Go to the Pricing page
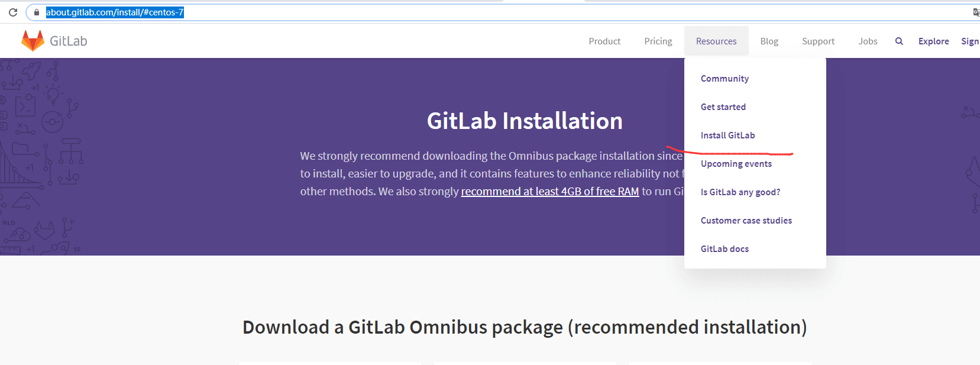Viewport: 980px width, 365px height. tap(658, 41)
